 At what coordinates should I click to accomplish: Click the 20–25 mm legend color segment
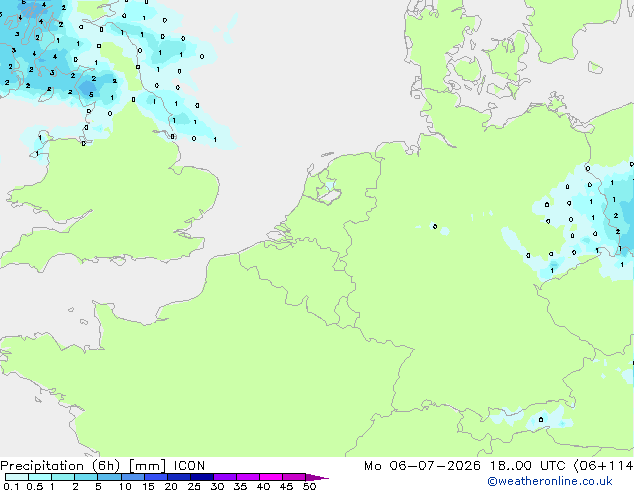click(178, 477)
